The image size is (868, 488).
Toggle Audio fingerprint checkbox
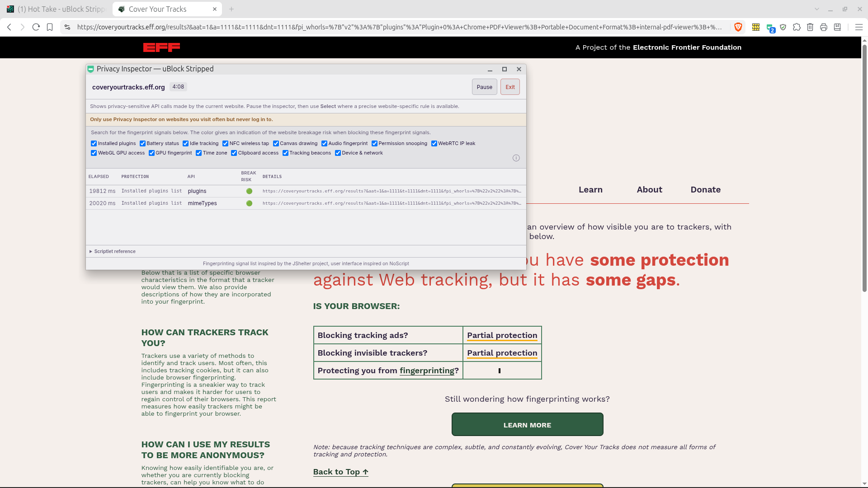[324, 143]
